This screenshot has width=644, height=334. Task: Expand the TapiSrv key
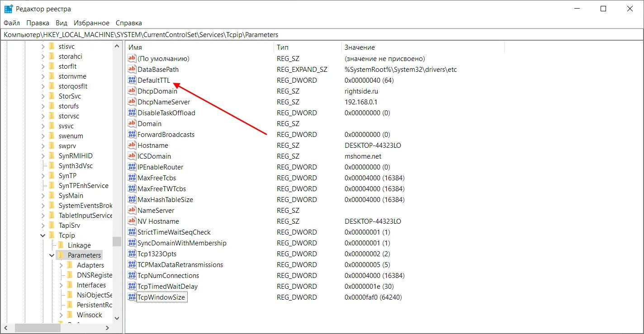click(x=43, y=226)
